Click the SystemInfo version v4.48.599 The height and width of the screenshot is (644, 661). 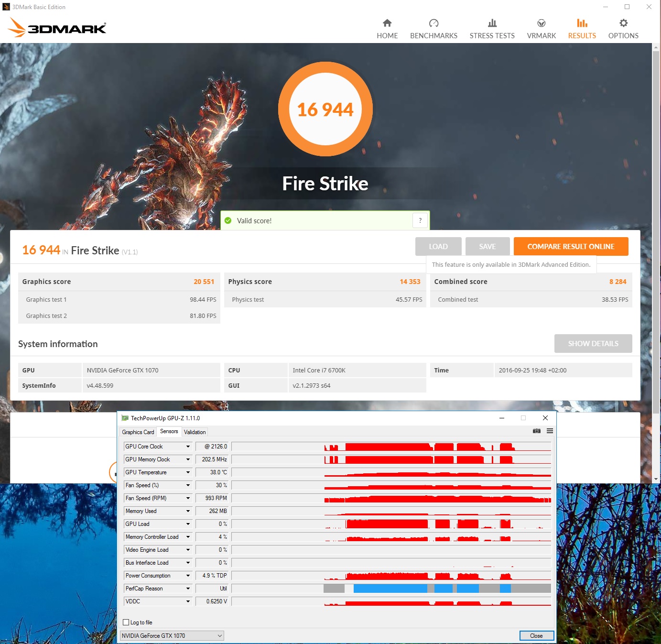[100, 385]
